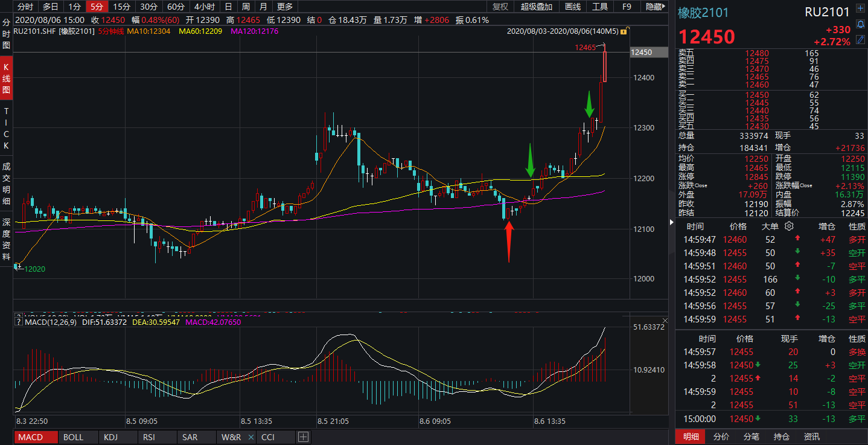This screenshot has height=445, width=868.
Task: Toggle the 超级叠加 overlay option
Action: coord(536,7)
